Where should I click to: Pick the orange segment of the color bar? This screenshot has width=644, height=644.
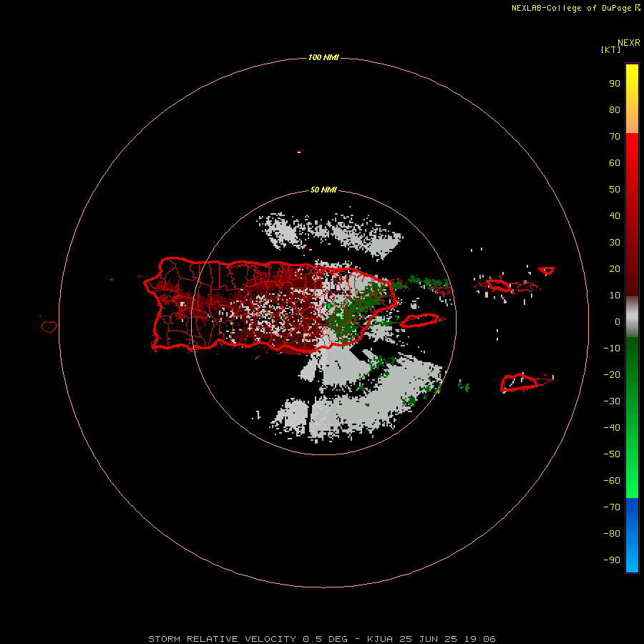(632, 121)
